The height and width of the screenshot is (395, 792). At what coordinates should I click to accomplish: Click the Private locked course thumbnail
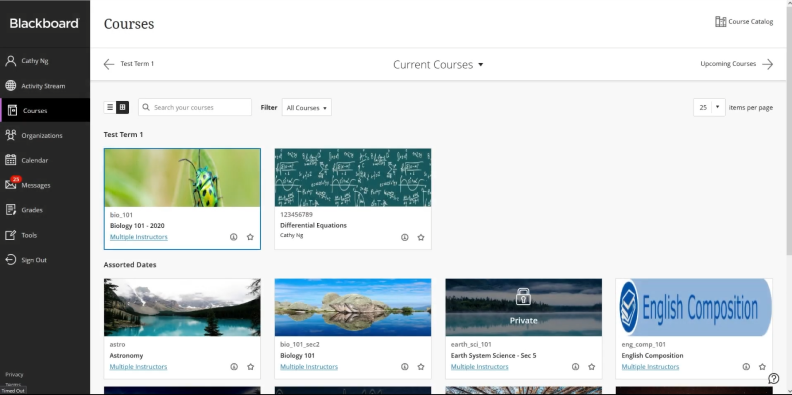click(523, 307)
